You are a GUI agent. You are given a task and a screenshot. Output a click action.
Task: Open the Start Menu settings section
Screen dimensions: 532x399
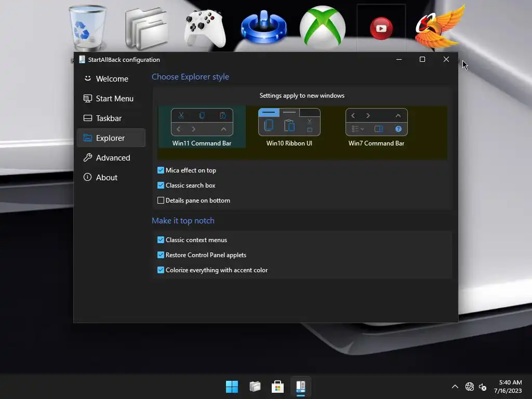pos(111,98)
